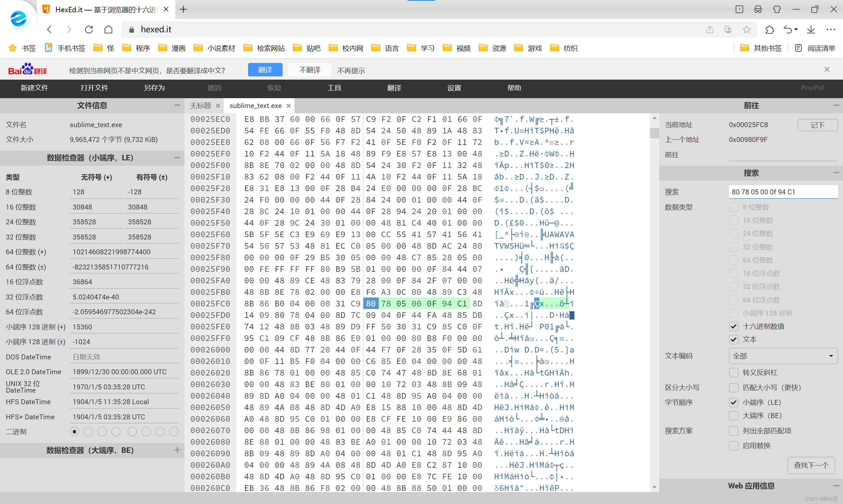Open the three-dot browser menu
The image size is (843, 504).
[x=831, y=30]
